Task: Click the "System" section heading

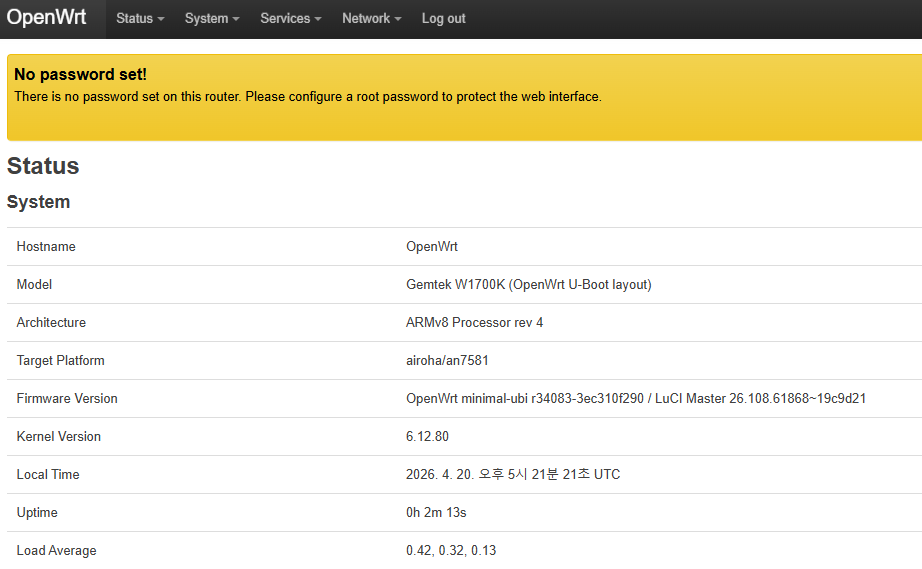Action: pyautogui.click(x=38, y=202)
